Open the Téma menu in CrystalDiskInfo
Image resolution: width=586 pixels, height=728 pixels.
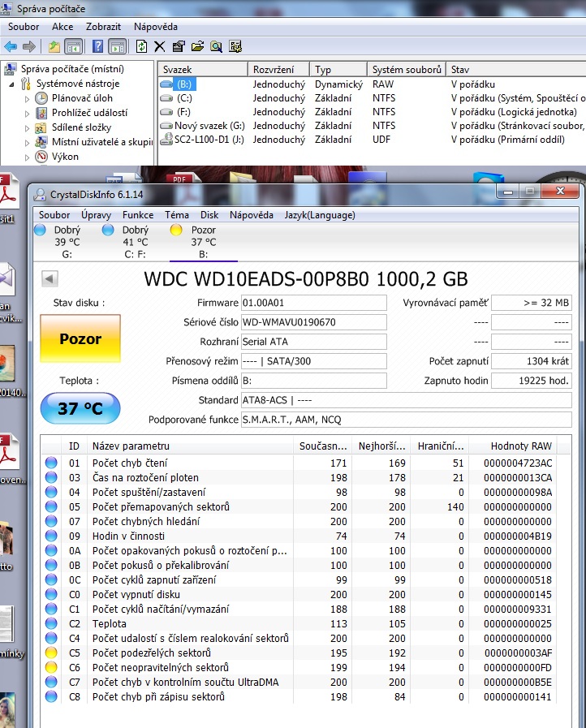[176, 215]
